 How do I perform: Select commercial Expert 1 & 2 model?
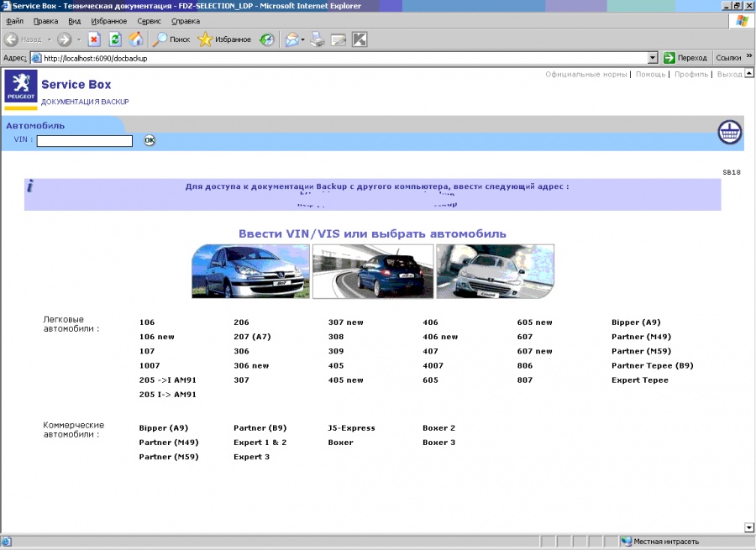[x=260, y=443]
